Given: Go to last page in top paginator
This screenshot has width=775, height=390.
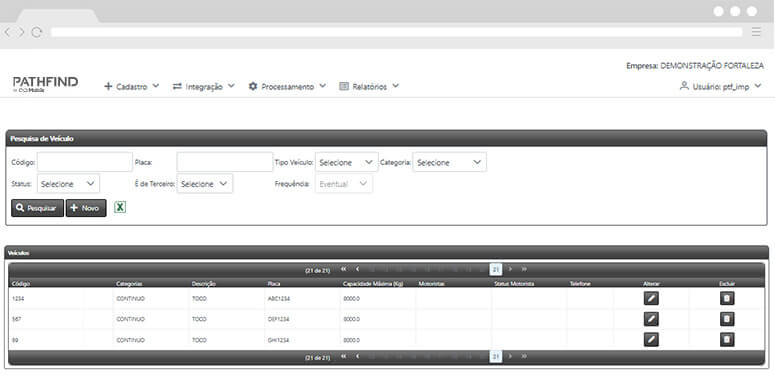Looking at the screenshot, I should click(524, 269).
